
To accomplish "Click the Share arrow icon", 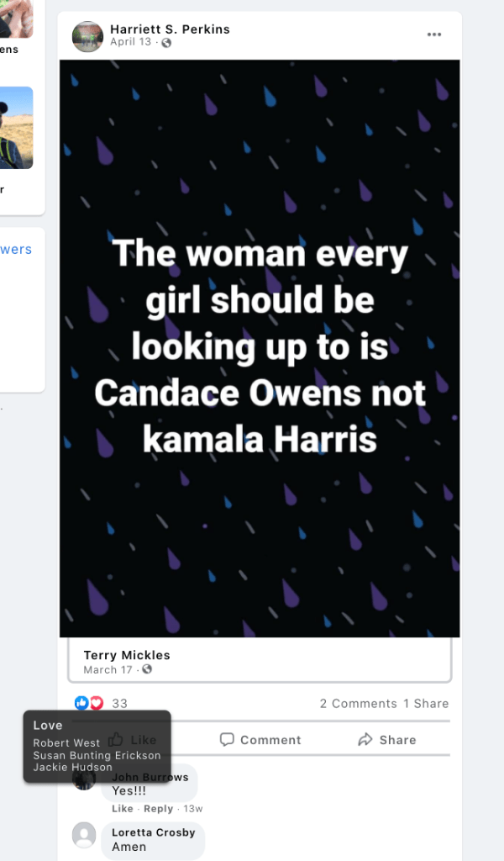I will [x=365, y=740].
